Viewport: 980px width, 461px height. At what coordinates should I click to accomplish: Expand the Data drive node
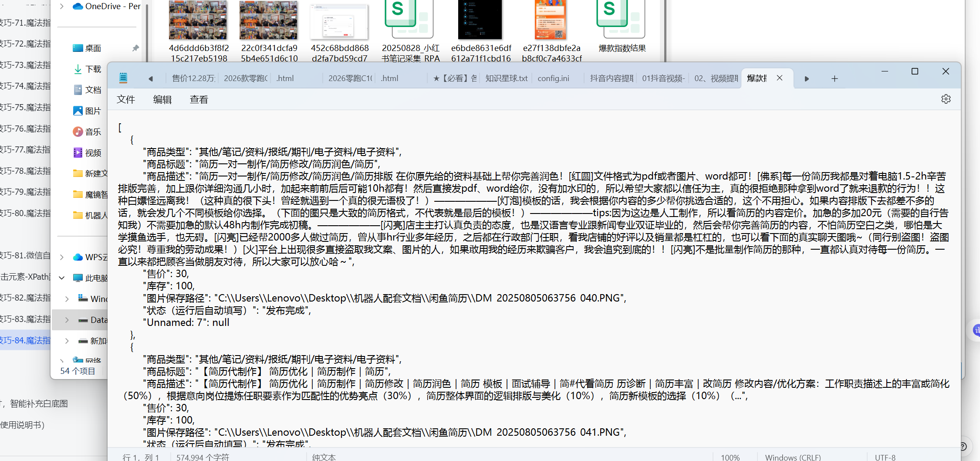(x=67, y=320)
